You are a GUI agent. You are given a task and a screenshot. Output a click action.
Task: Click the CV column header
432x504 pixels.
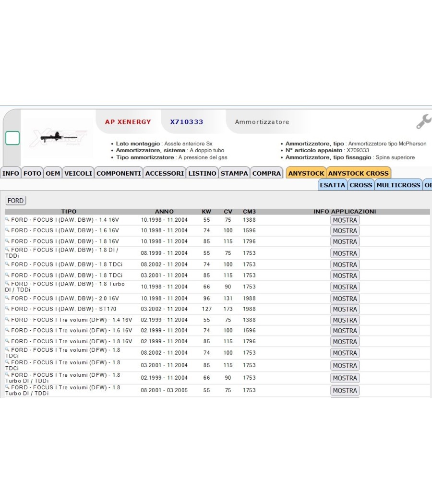click(x=228, y=212)
